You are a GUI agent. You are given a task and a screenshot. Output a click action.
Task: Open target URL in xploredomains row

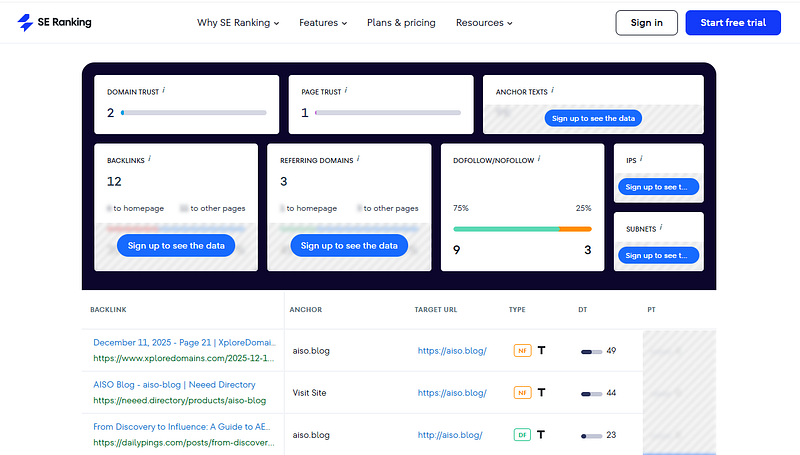pos(452,351)
